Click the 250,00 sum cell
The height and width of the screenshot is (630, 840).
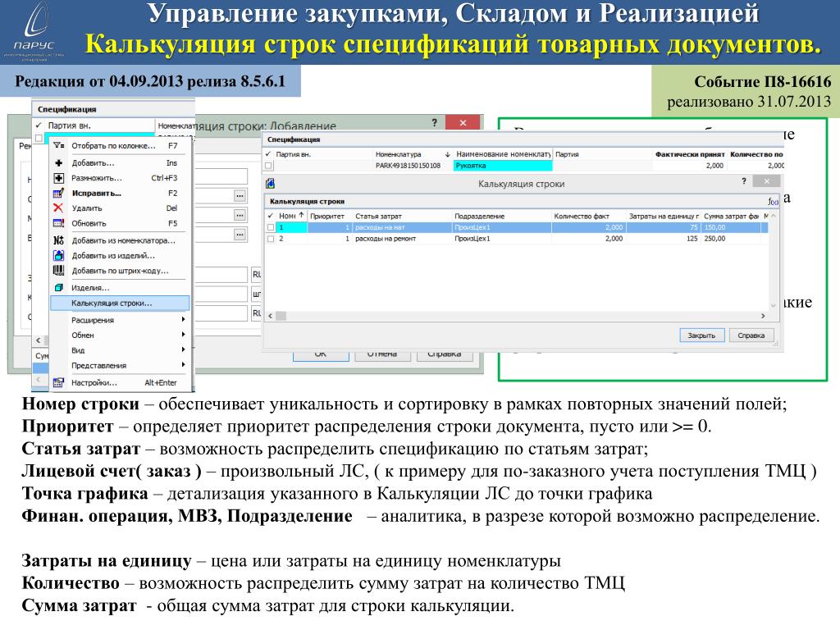point(731,239)
